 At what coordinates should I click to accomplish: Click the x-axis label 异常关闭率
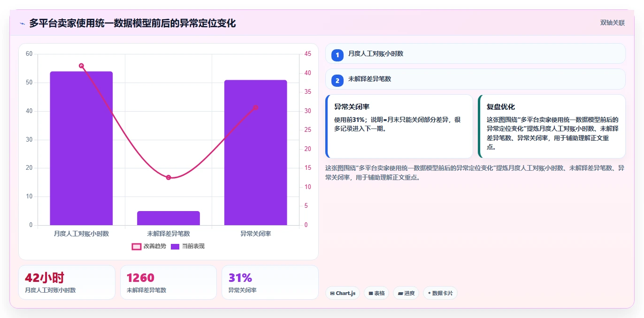[255, 234]
